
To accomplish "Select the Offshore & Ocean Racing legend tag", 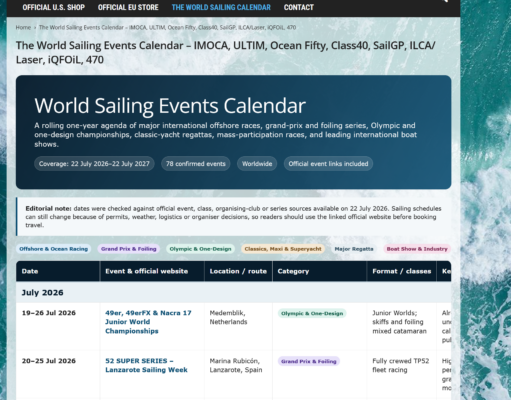I will point(53,249).
